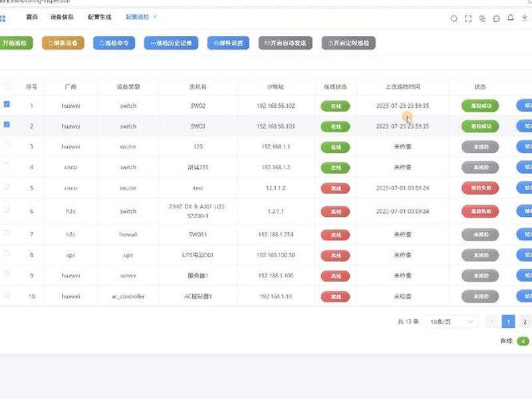
Task: Click hostname AC控制器1
Action: tap(198, 296)
